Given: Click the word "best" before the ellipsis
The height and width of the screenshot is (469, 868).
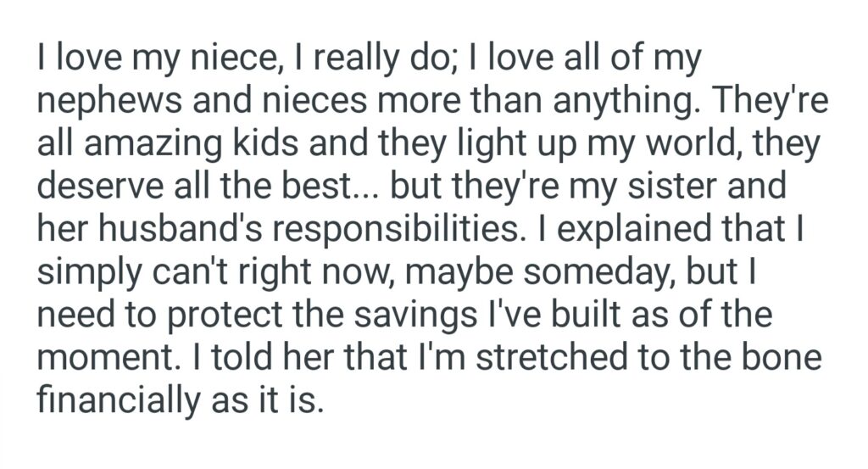Looking at the screenshot, I should (329, 186).
